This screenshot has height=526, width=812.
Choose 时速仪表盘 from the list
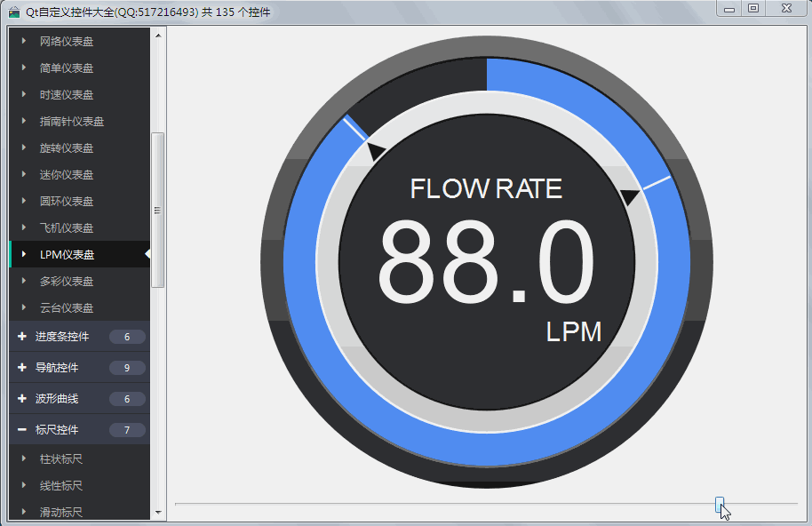point(67,95)
